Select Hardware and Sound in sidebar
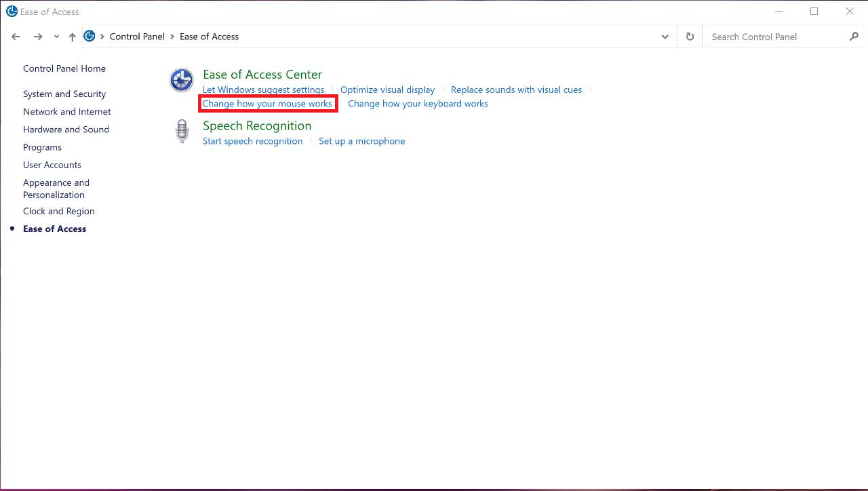Image resolution: width=868 pixels, height=491 pixels. (66, 130)
